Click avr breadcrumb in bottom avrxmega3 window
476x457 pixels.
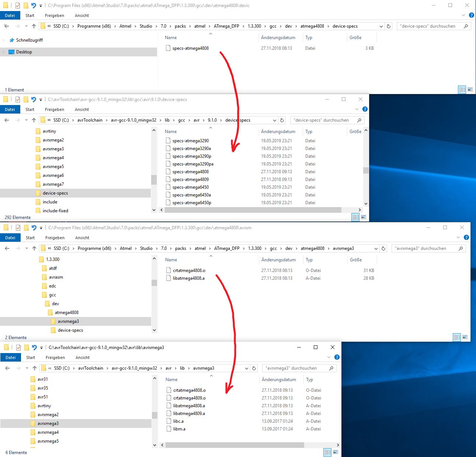(168, 368)
